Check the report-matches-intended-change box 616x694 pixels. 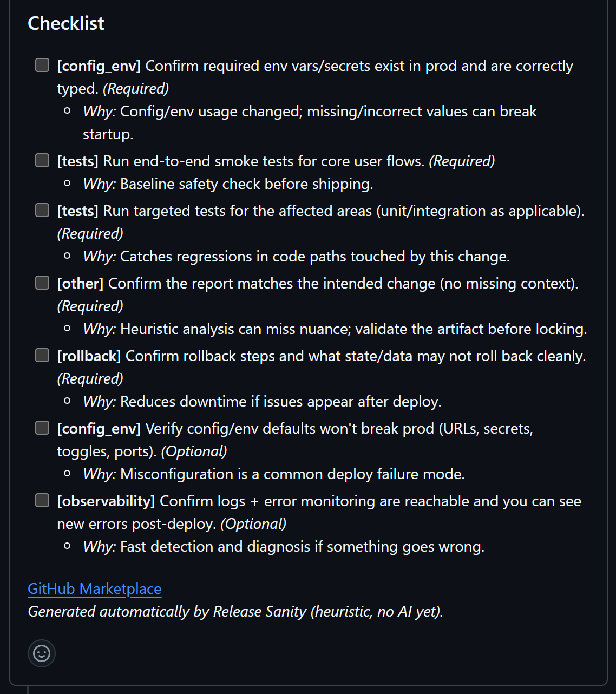point(42,282)
